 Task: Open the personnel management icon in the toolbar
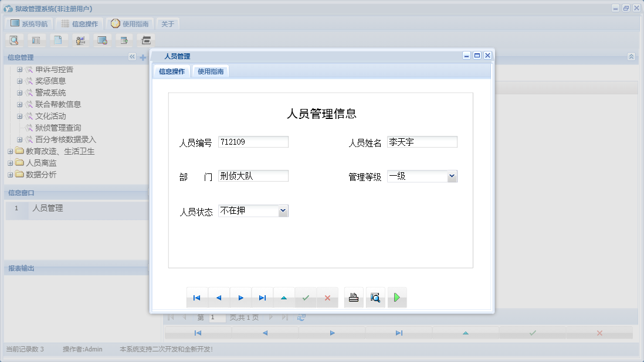coord(80,40)
